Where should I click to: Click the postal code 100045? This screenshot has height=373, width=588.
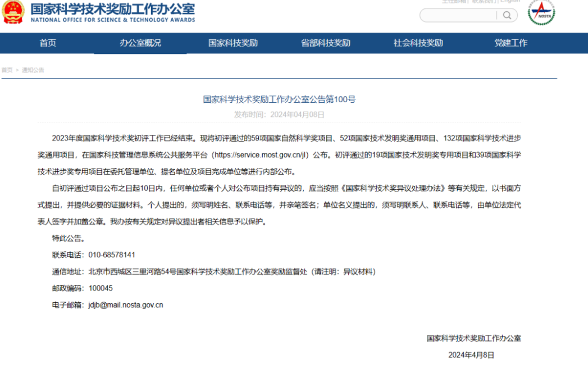101,288
